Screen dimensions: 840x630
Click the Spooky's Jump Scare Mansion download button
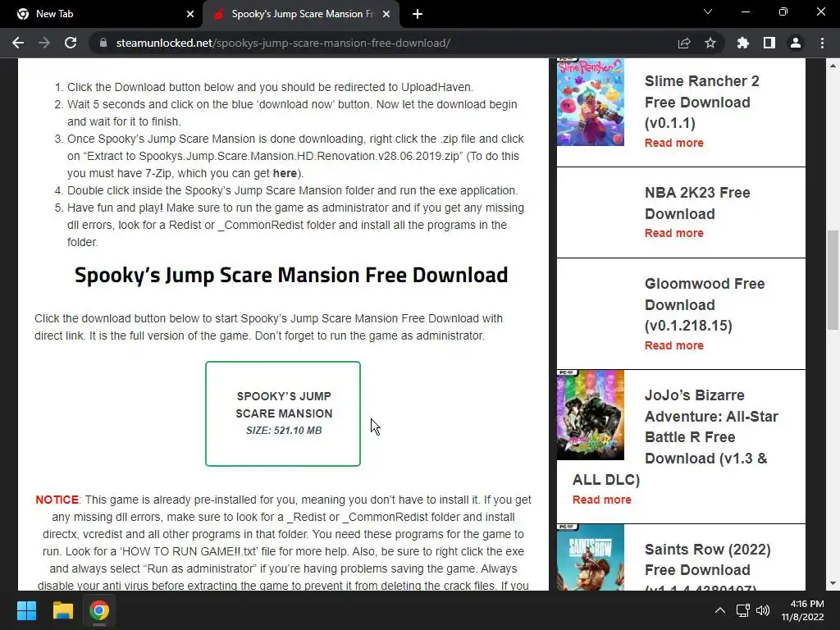coord(283,413)
